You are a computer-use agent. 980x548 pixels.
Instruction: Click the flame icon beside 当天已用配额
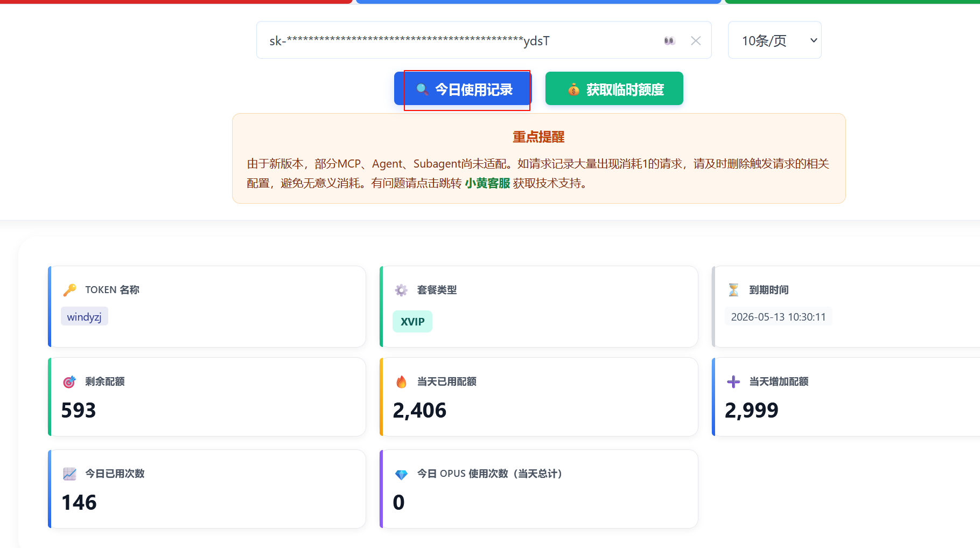pyautogui.click(x=401, y=381)
